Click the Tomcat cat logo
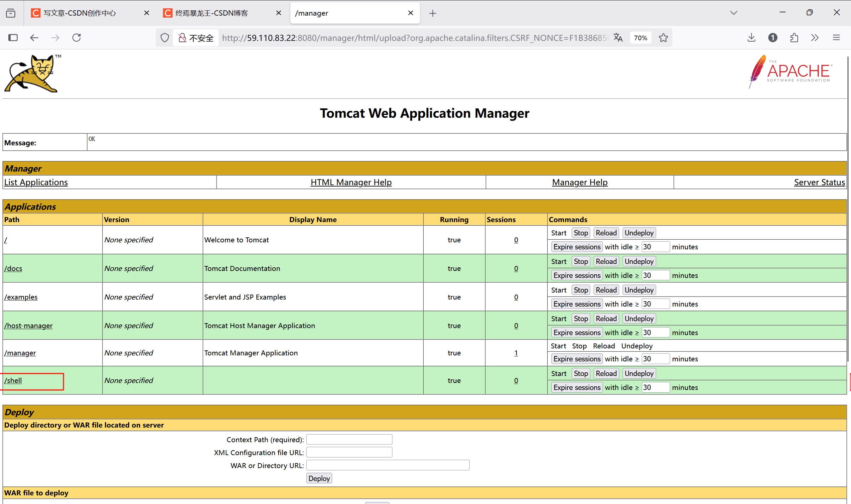851x504 pixels. (x=33, y=73)
